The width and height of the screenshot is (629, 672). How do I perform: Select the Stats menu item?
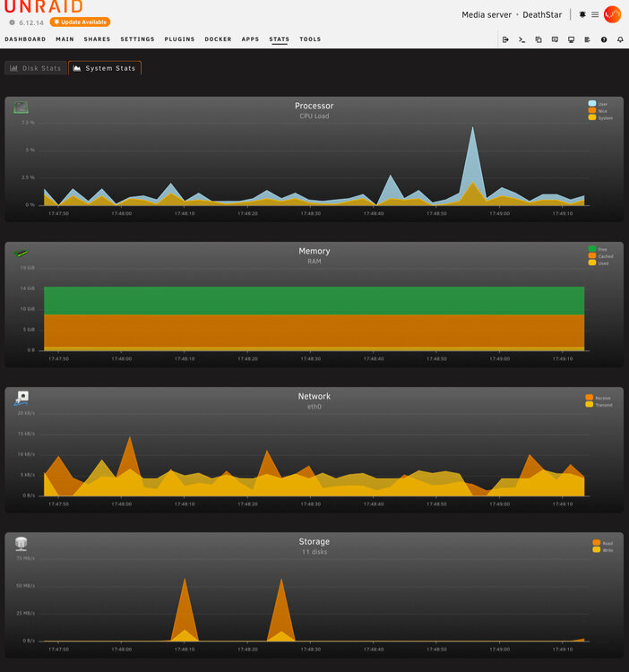coord(280,39)
